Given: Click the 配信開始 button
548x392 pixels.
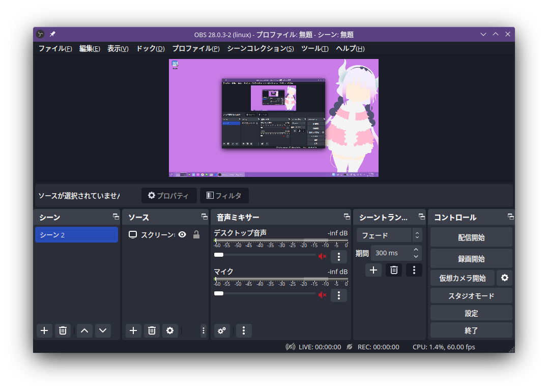Looking at the screenshot, I should pos(471,237).
